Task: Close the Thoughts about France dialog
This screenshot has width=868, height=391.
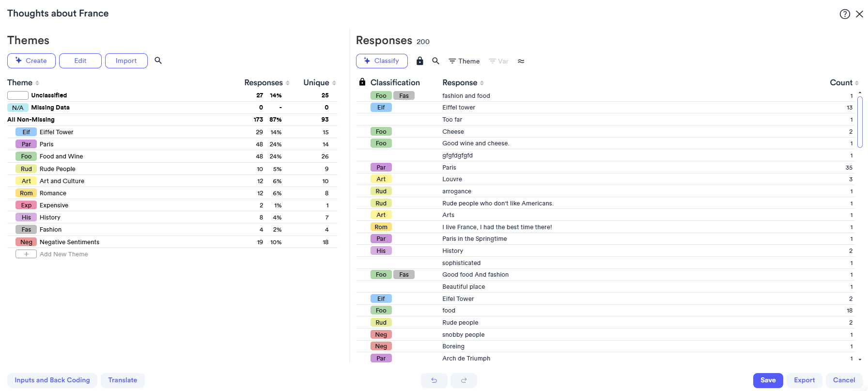Action: (859, 14)
